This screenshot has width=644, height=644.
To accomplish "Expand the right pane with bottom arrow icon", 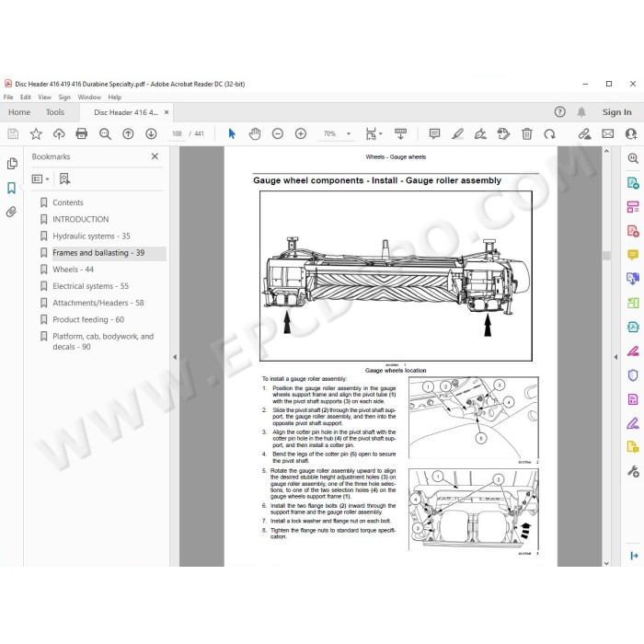I will click(634, 556).
